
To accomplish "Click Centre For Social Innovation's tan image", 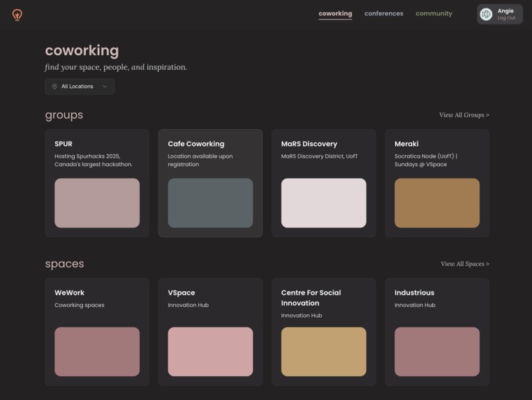I will [324, 352].
